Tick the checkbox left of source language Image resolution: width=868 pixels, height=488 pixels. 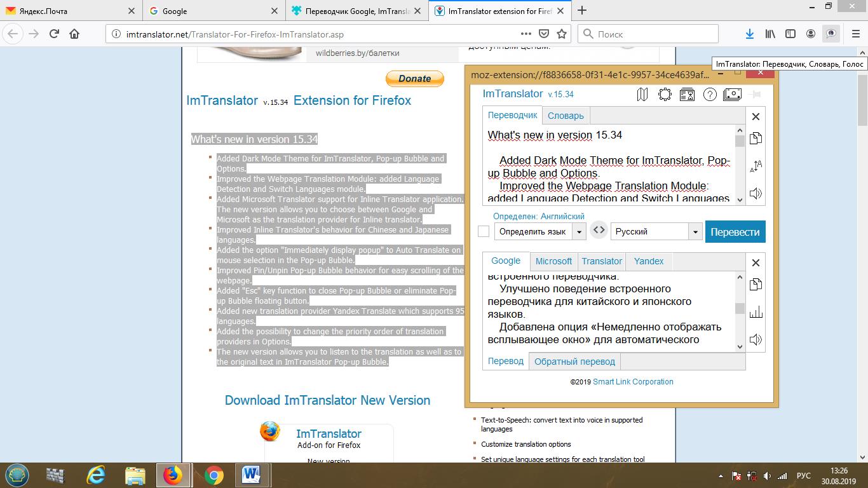[484, 231]
